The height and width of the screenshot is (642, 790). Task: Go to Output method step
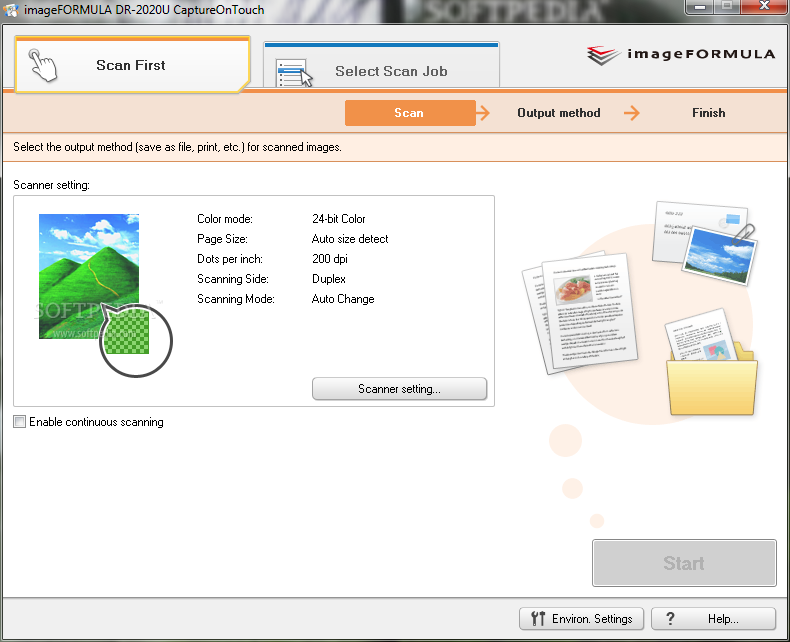(x=558, y=113)
